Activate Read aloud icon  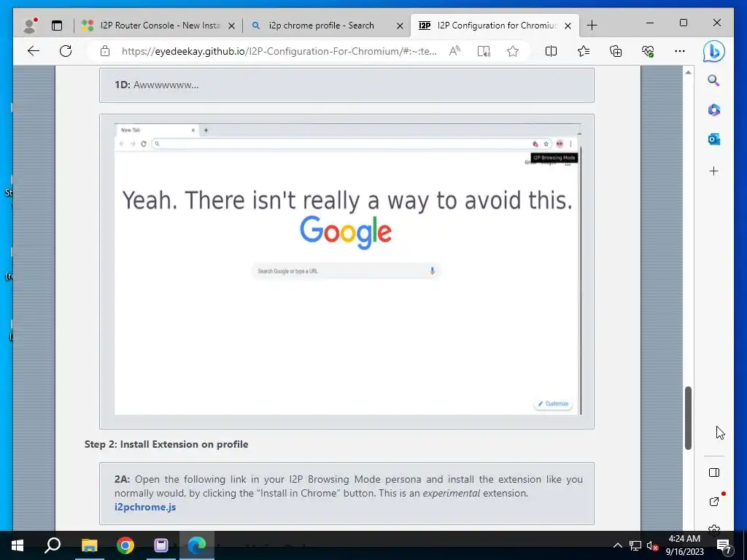click(455, 51)
